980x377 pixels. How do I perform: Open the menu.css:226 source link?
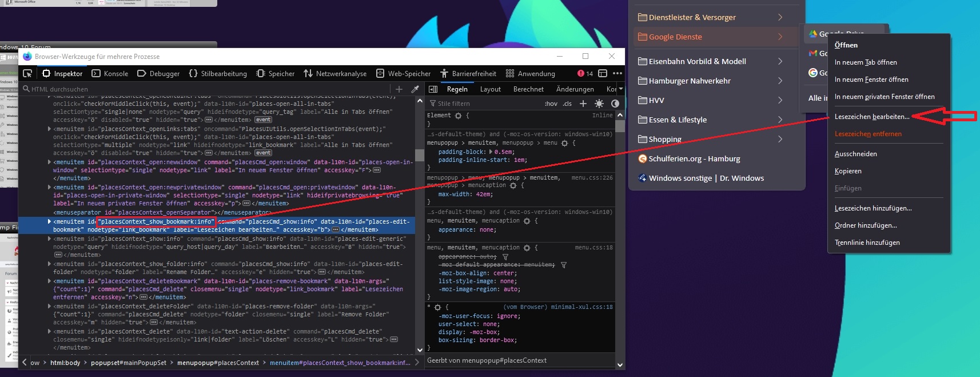[592, 178]
